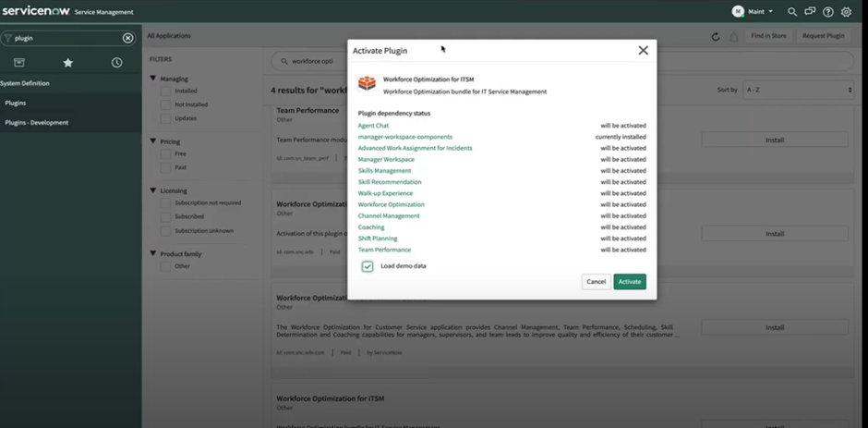Viewport: 868px width, 428px height.
Task: Click the workforce opti search field
Action: click(x=562, y=62)
